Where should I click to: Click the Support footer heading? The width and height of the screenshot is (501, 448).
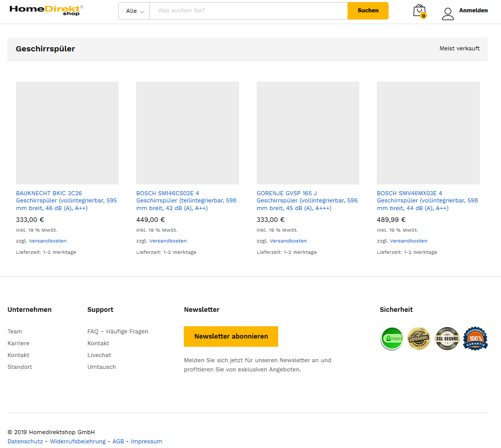click(x=100, y=309)
